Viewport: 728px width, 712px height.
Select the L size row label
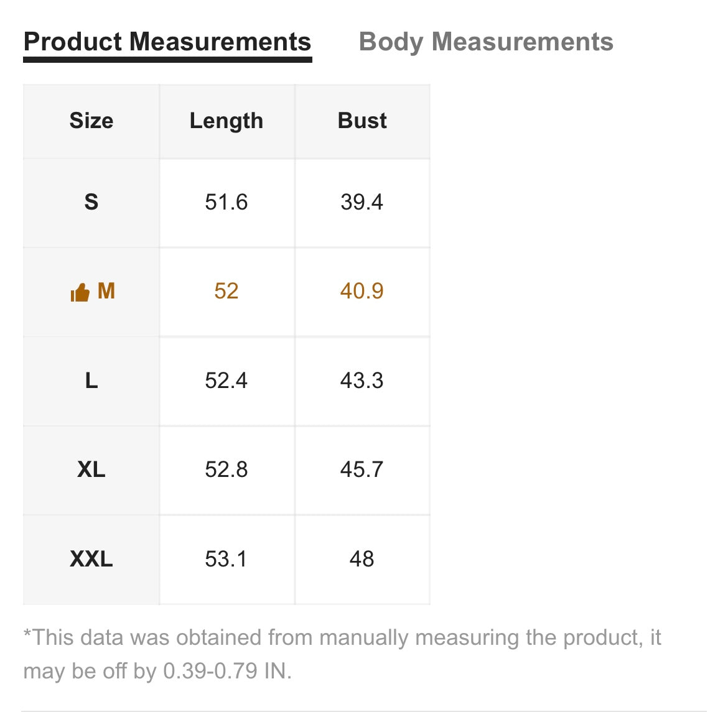tap(91, 381)
